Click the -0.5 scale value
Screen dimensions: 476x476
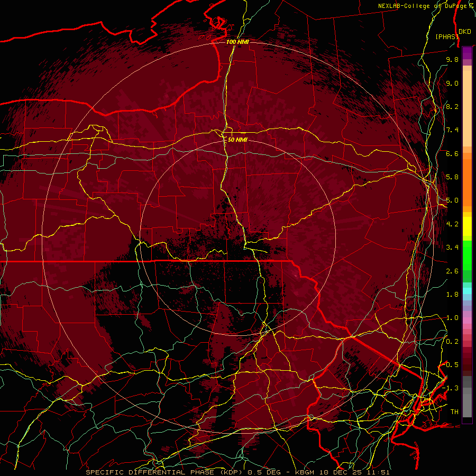[x=451, y=364]
